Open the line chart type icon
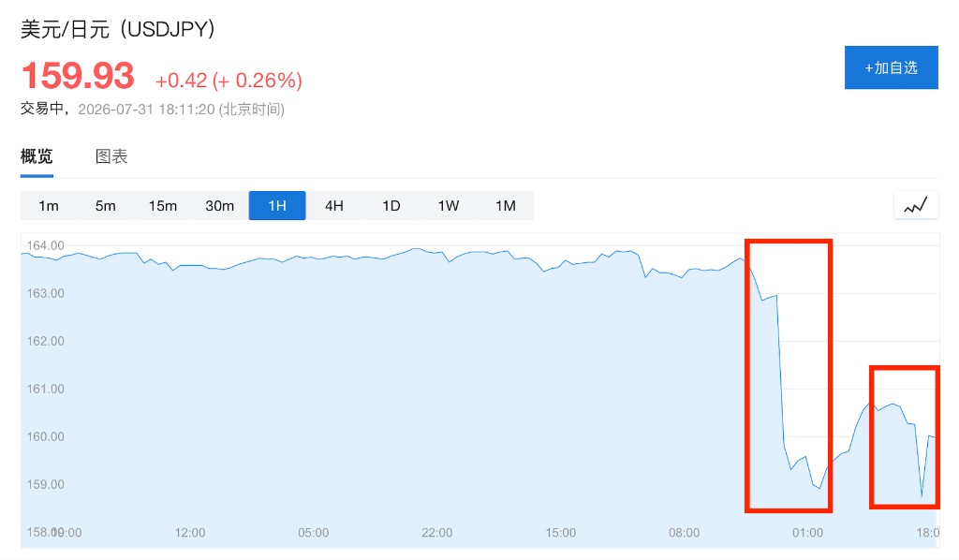The image size is (959, 560). click(x=916, y=205)
